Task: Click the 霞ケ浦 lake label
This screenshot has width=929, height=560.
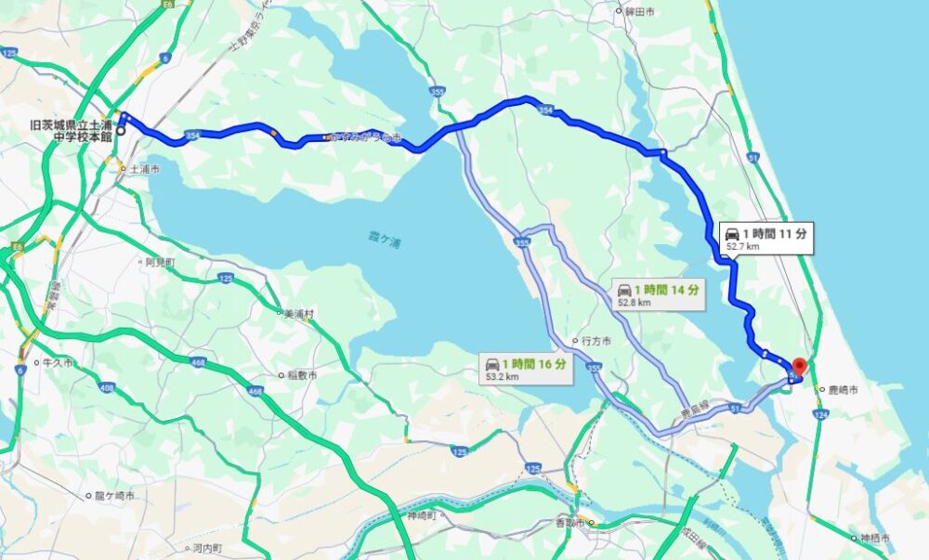Action: (x=384, y=241)
